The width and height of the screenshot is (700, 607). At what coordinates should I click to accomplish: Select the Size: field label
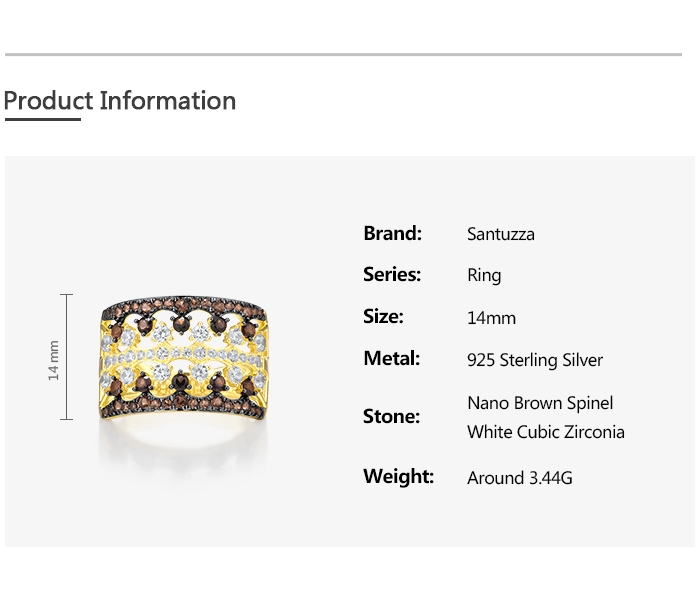(383, 317)
